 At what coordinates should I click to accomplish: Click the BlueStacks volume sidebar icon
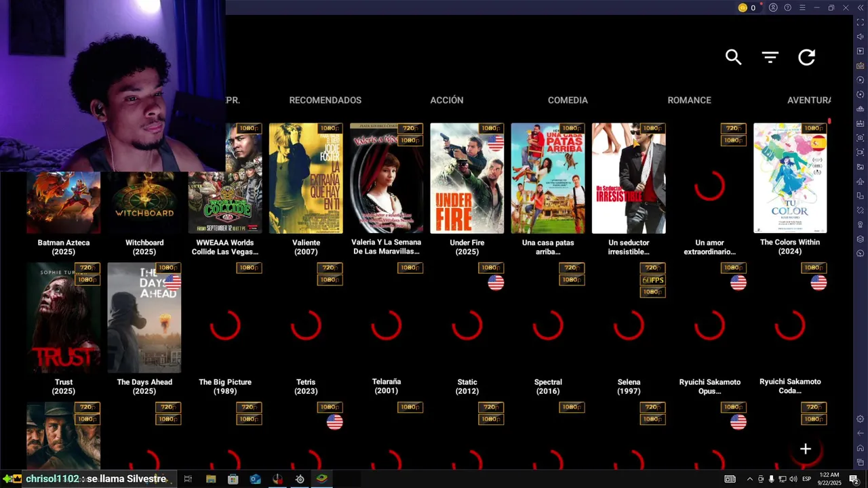(861, 37)
